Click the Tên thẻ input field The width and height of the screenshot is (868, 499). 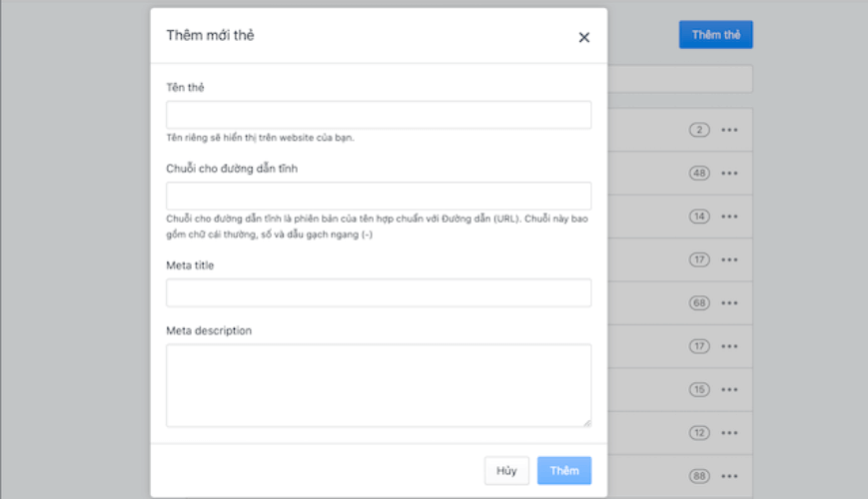tap(379, 115)
